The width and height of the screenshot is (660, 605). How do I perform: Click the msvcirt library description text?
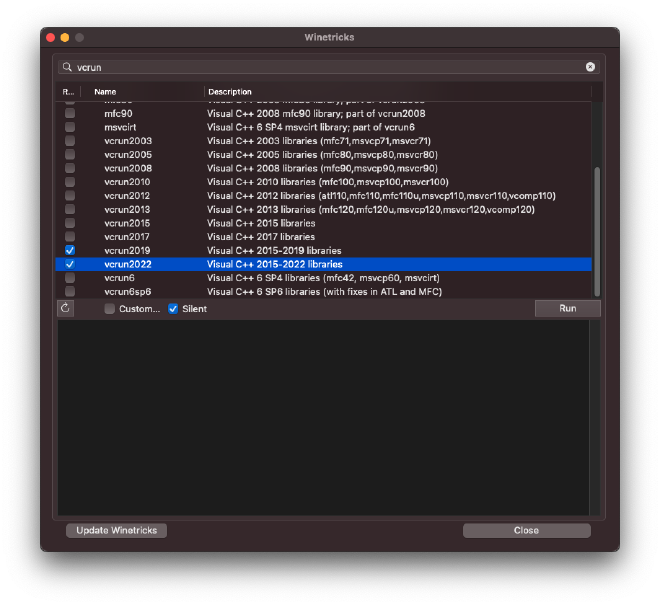click(311, 127)
